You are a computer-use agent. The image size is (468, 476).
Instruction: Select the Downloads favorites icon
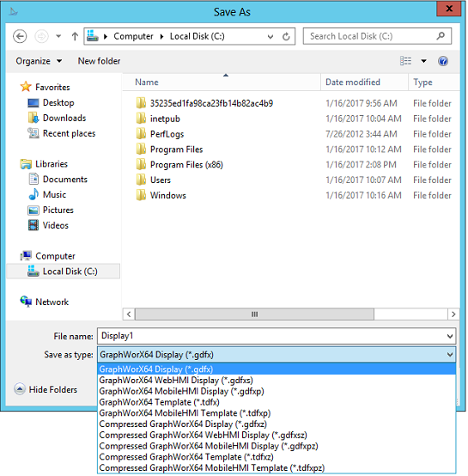33,118
